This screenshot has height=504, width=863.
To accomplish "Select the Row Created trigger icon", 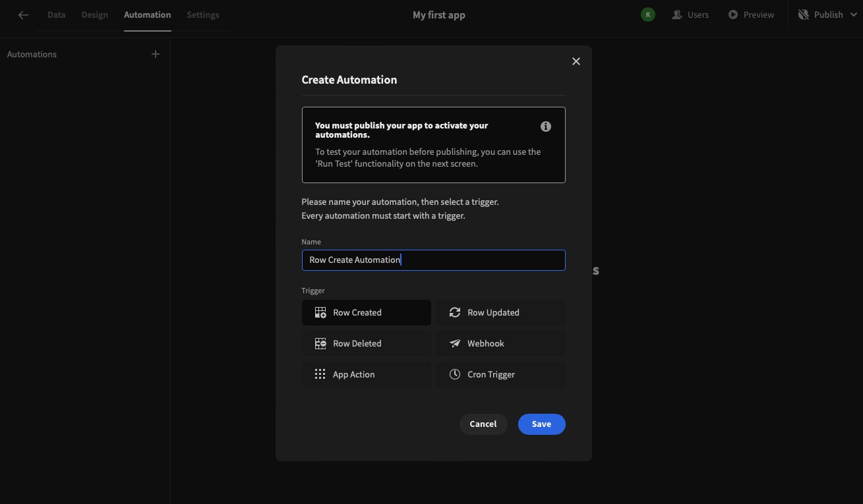I will 320,312.
